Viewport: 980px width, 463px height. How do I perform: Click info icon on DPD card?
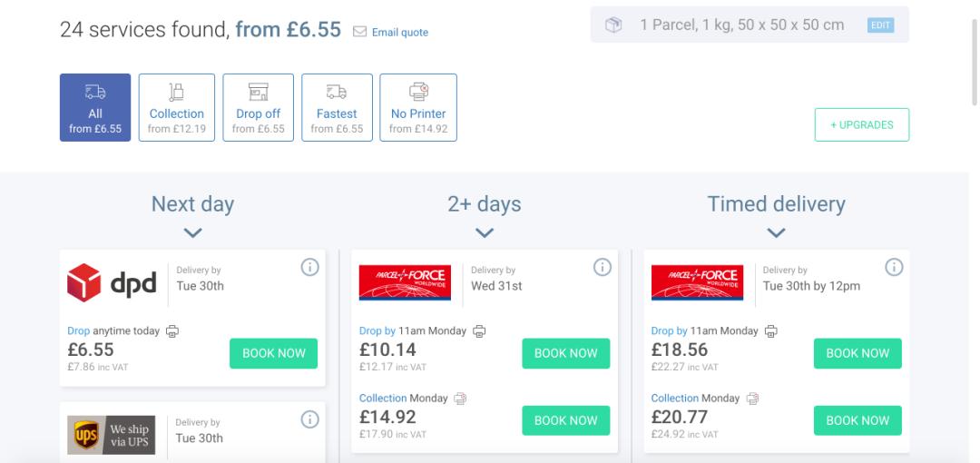coord(309,267)
